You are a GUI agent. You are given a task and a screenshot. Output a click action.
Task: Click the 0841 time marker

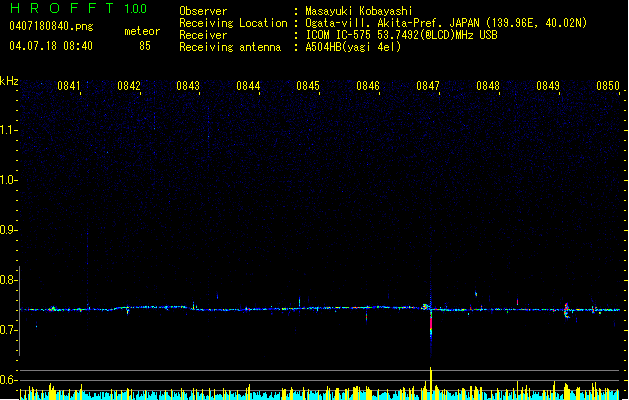[x=69, y=86]
